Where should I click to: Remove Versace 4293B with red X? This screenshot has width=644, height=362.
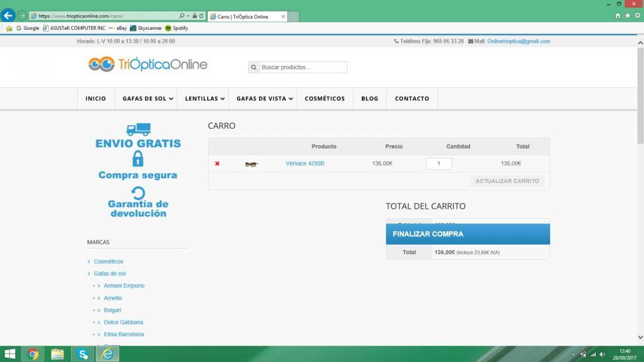coord(217,163)
